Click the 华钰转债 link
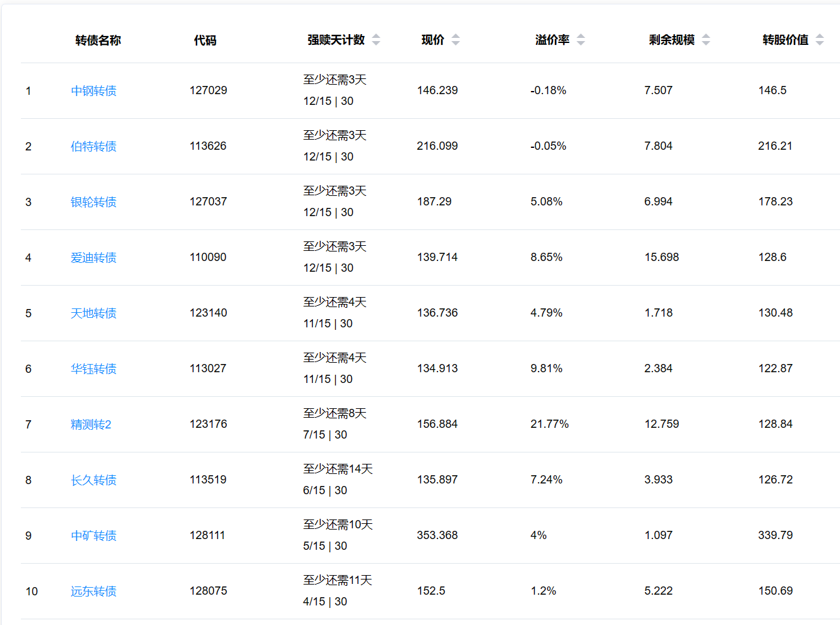The height and width of the screenshot is (625, 840). tap(94, 369)
